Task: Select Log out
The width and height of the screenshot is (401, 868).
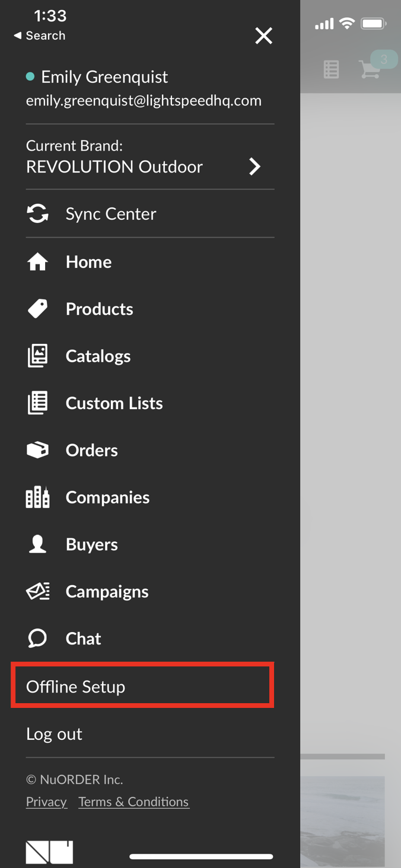Action: pos(55,734)
